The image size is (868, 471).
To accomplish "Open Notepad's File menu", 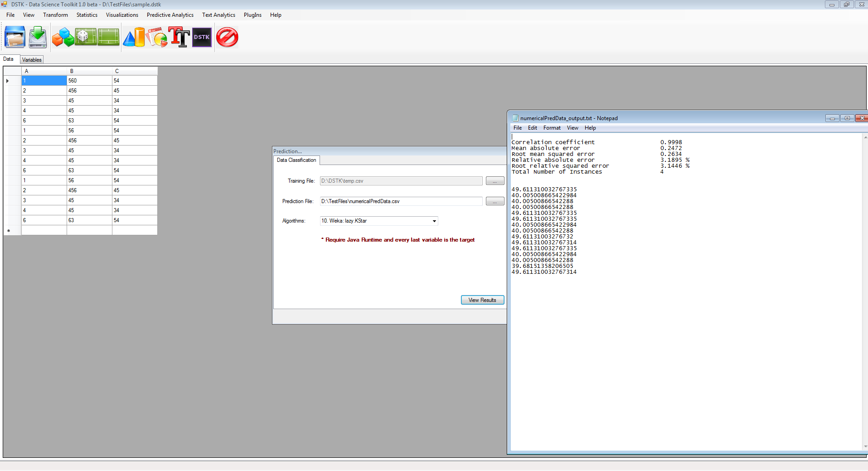I will pos(518,128).
